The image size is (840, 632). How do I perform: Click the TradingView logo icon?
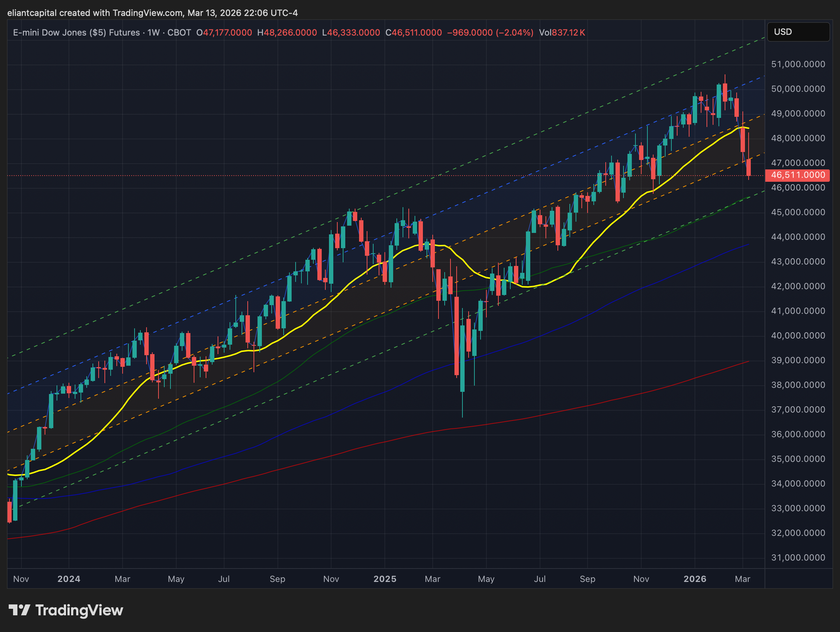point(19,610)
